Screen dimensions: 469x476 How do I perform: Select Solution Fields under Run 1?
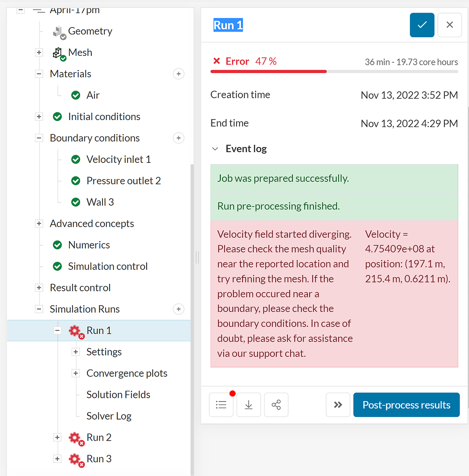pyautogui.click(x=118, y=395)
